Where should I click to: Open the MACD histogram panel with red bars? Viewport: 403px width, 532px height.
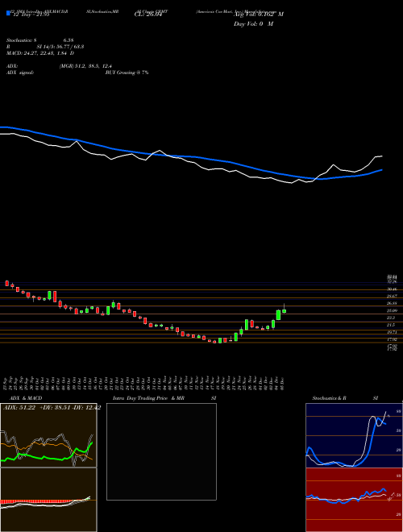coord(48,500)
